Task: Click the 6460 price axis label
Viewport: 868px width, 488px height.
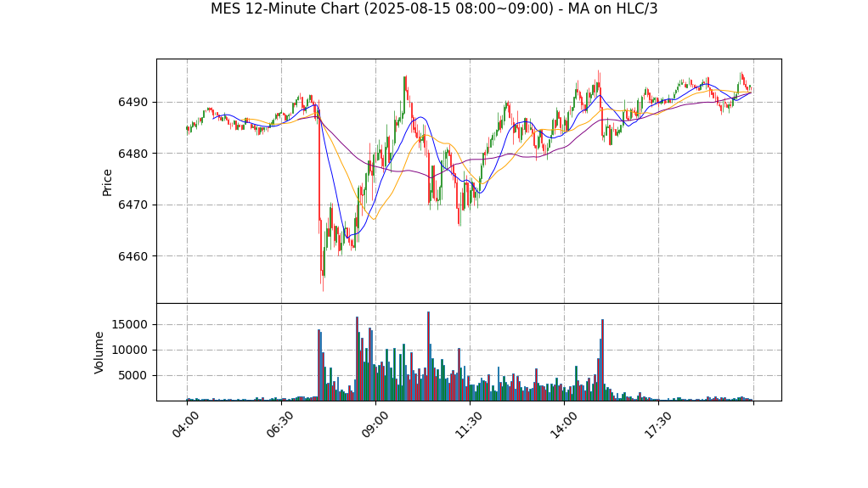Action: coord(132,256)
